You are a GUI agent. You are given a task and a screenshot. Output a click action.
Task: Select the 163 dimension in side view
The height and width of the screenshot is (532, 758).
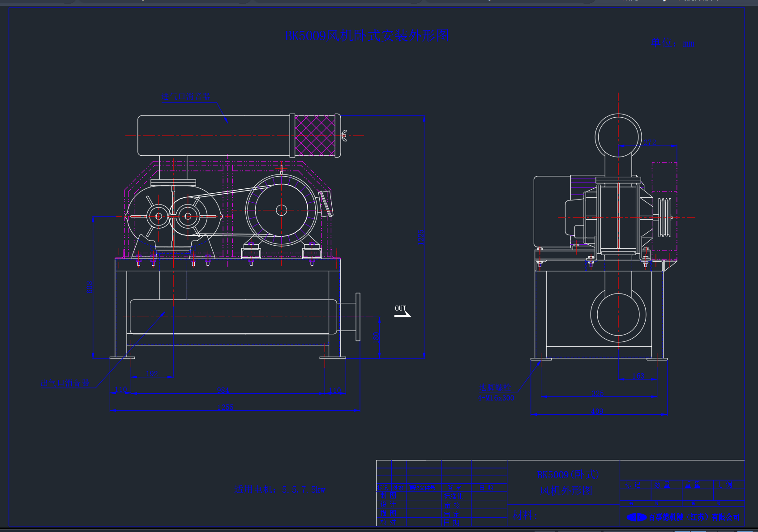coord(638,376)
